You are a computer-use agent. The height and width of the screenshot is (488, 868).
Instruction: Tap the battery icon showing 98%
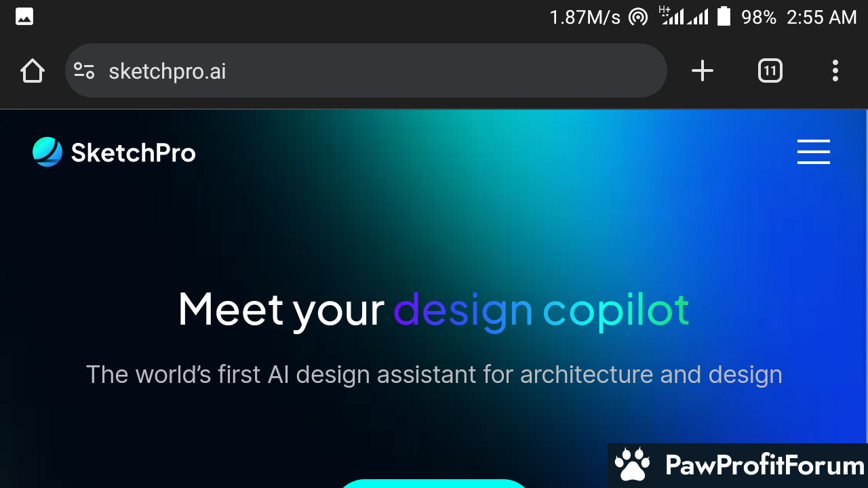724,16
